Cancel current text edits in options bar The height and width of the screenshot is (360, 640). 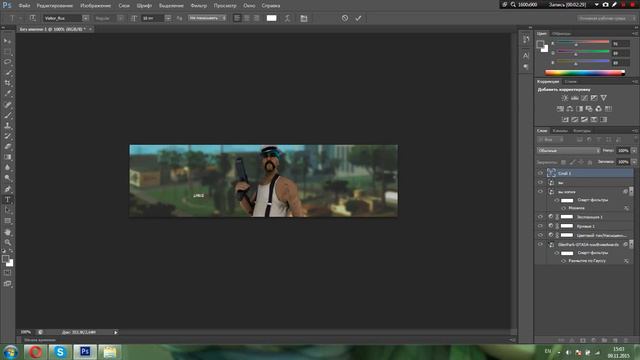tap(345, 18)
